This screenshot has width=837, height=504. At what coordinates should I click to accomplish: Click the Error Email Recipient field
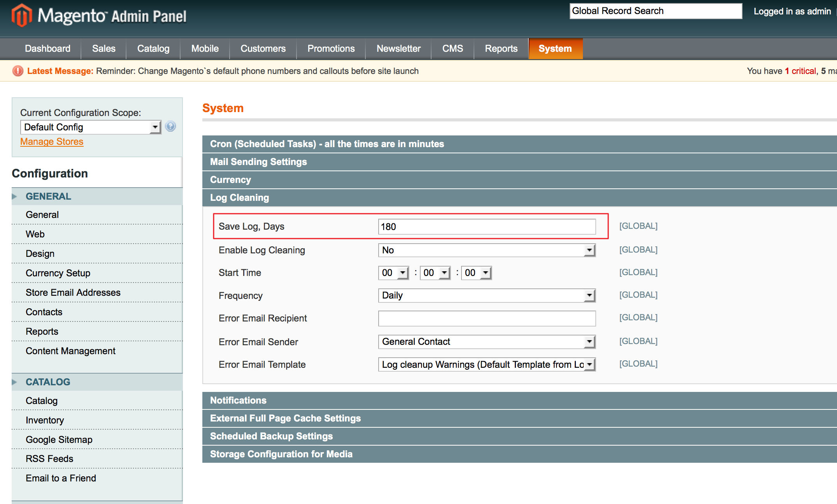(486, 318)
